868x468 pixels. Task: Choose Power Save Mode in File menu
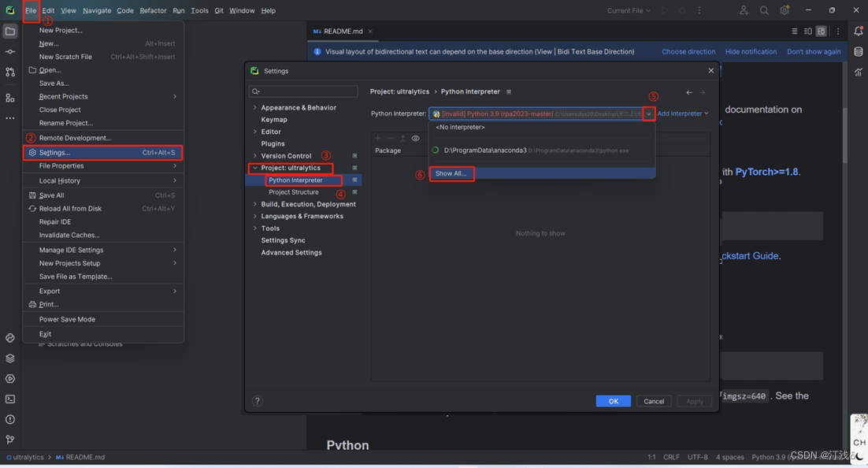tap(103, 319)
